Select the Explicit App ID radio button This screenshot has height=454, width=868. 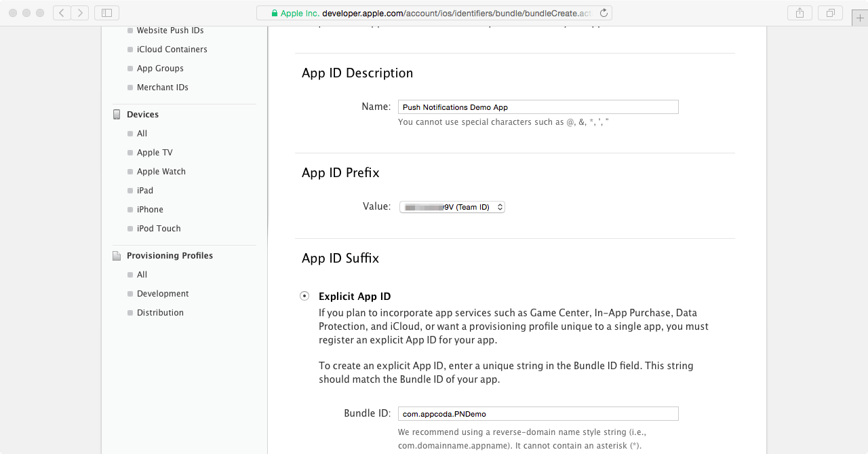point(304,296)
